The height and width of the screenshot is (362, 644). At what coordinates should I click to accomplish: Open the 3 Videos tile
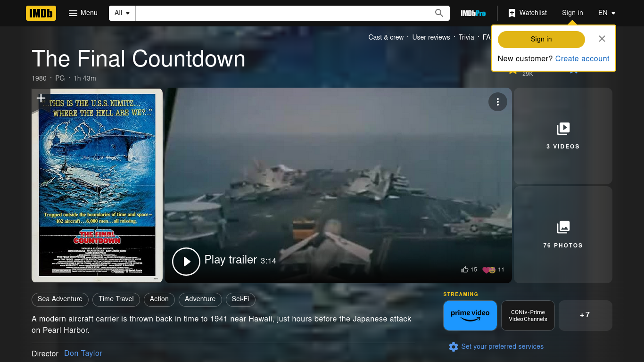(x=563, y=136)
